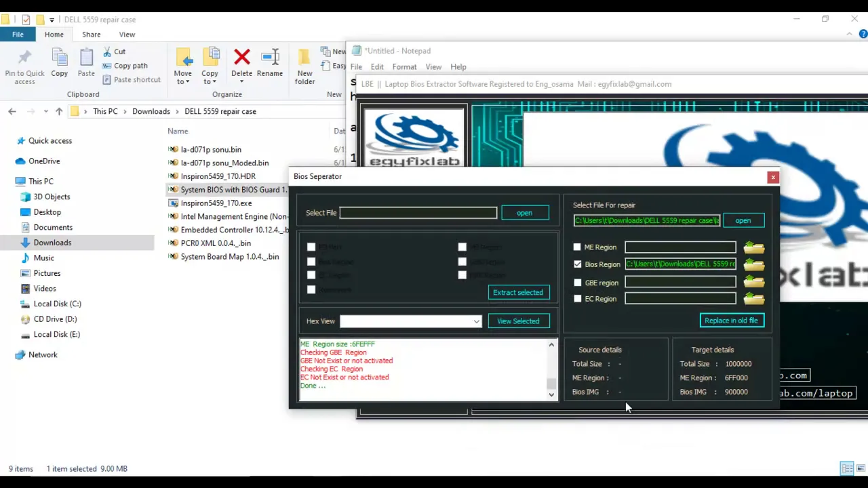Browse folder icon for GBE region
The height and width of the screenshot is (488, 868).
click(753, 282)
